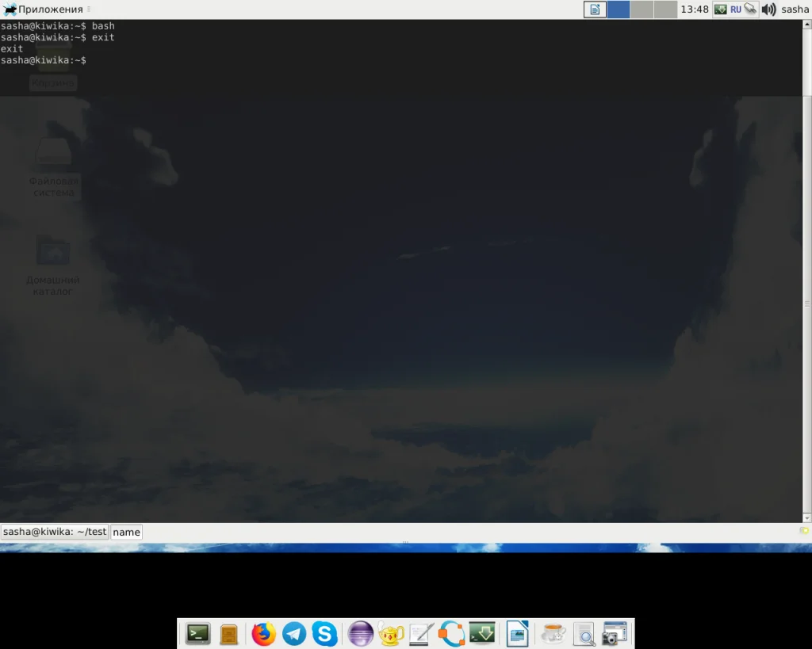The width and height of the screenshot is (812, 649).
Task: Switch to the third workspace
Action: (642, 10)
